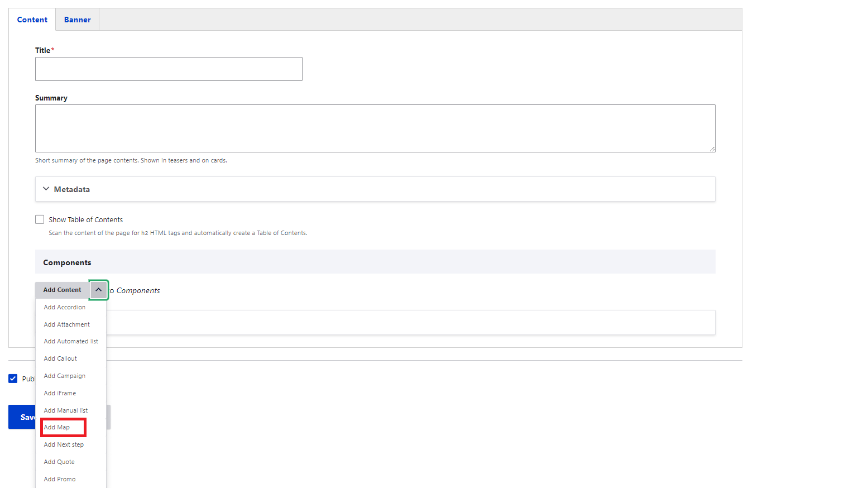868x488 pixels.
Task: Choose Add Accordion from the list
Action: click(x=65, y=307)
